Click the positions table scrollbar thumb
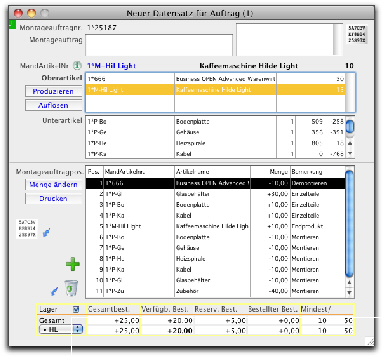This screenshot has width=388, height=361. click(x=349, y=224)
